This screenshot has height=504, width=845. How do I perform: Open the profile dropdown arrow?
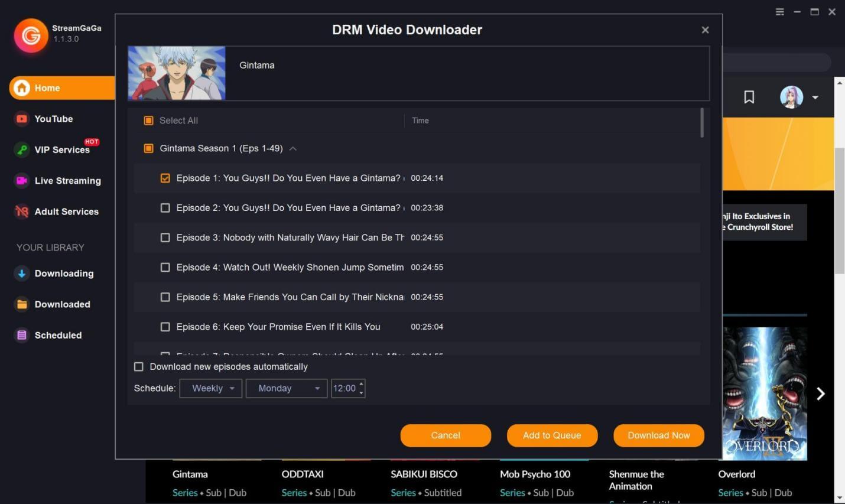(815, 97)
